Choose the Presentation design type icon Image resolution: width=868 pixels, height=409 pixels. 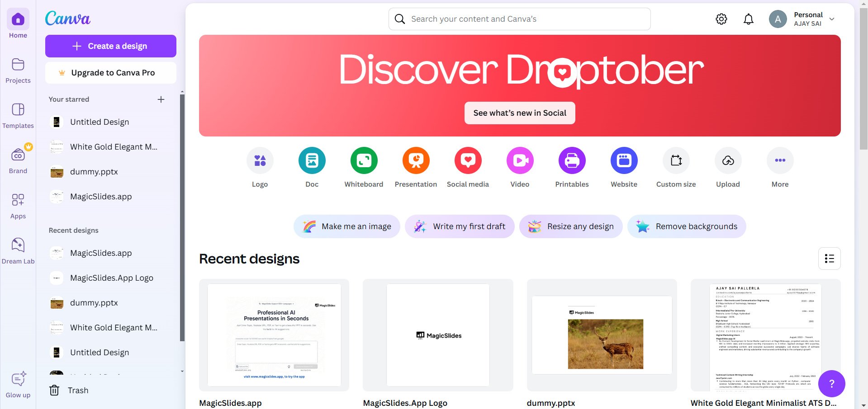(416, 160)
